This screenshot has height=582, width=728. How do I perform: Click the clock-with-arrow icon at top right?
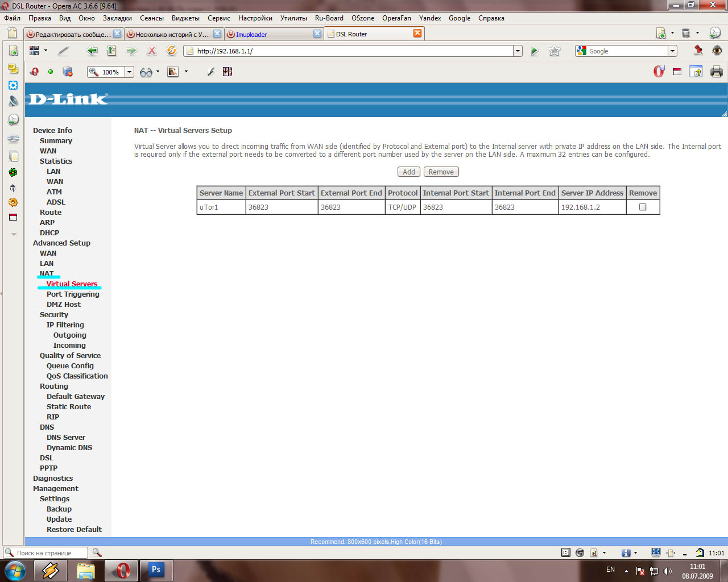[x=715, y=34]
